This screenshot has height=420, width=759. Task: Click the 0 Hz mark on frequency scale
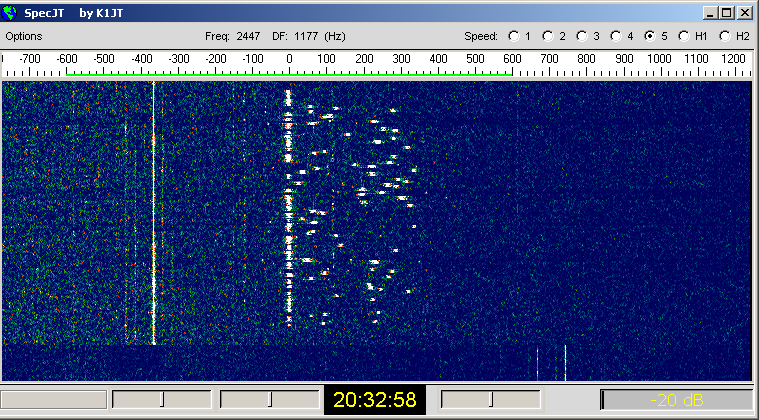[x=289, y=59]
